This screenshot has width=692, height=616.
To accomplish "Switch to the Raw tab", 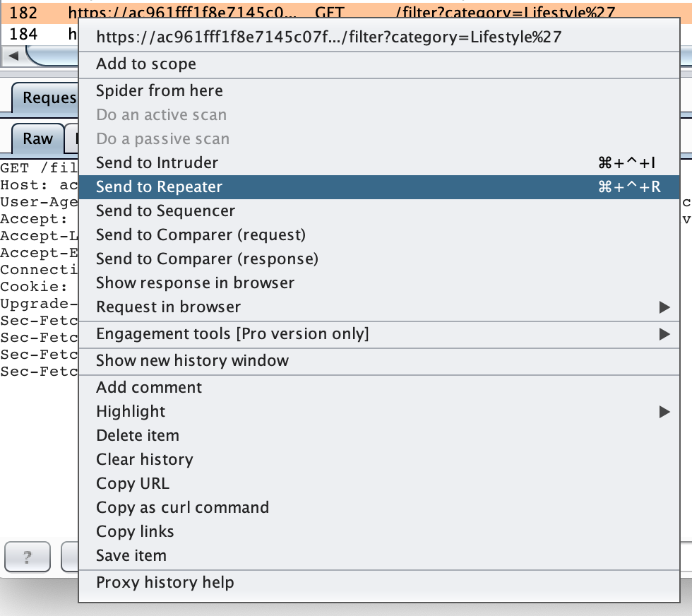I will coord(38,138).
